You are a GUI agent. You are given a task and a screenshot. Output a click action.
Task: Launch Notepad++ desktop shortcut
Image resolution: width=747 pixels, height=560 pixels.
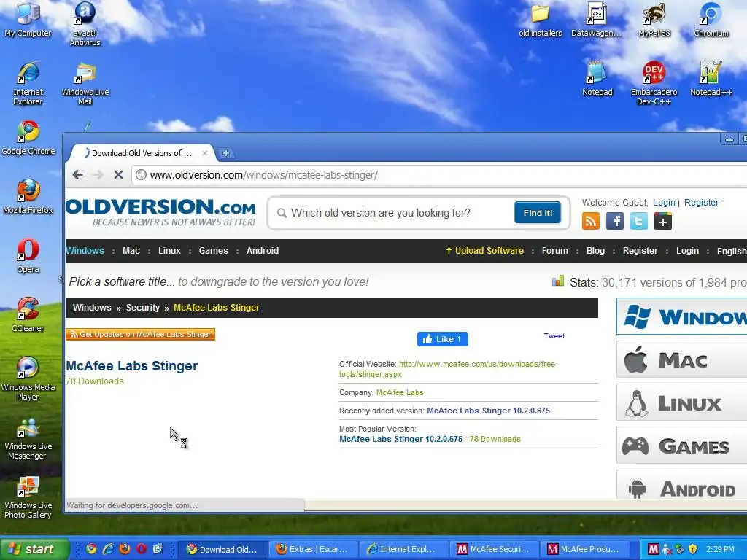coord(711,78)
